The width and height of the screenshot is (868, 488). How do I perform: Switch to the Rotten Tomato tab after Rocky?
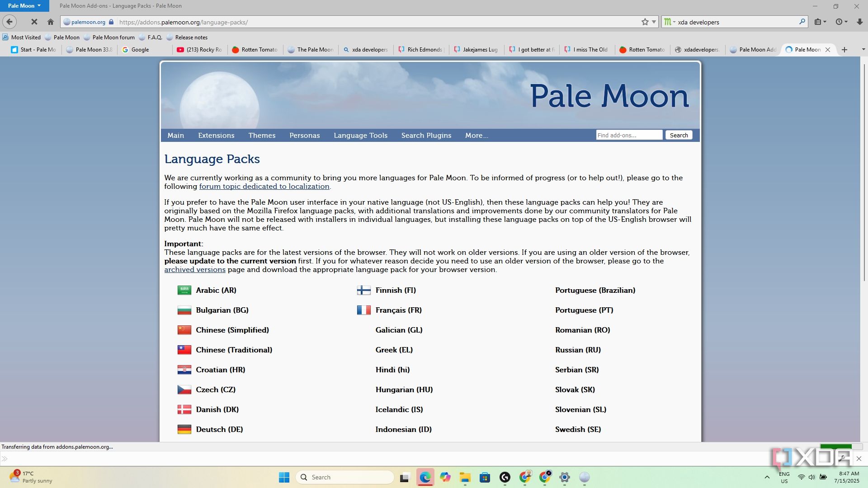coord(254,50)
